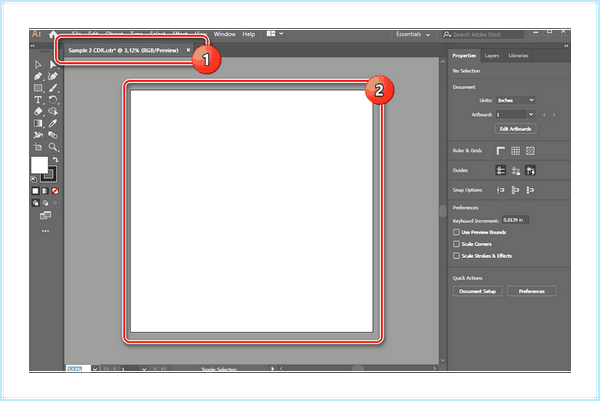
Task: Select the Pen tool
Action: (x=38, y=76)
